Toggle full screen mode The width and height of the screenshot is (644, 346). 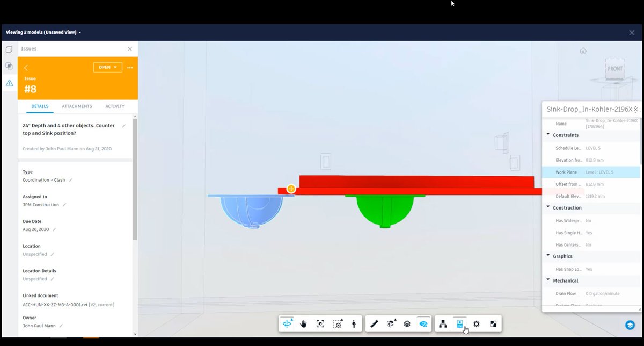493,324
